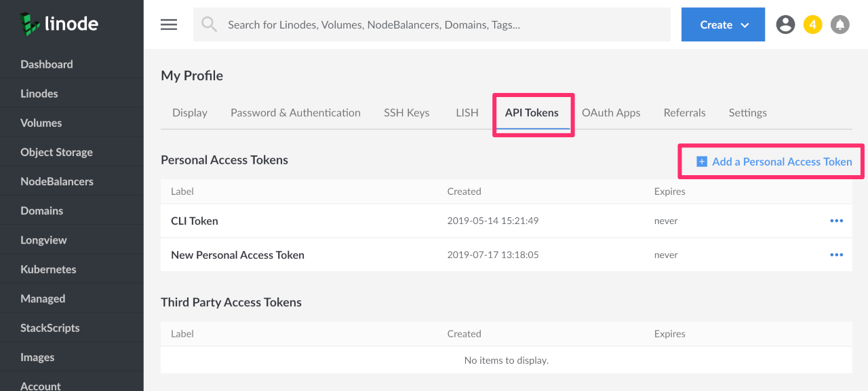Open Object Storage from the sidebar
868x391 pixels.
tap(56, 152)
